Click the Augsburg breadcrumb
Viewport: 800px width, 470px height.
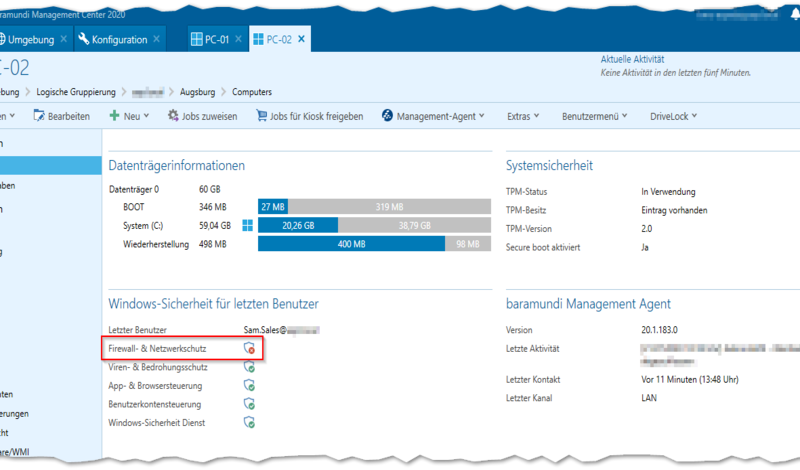pos(197,92)
